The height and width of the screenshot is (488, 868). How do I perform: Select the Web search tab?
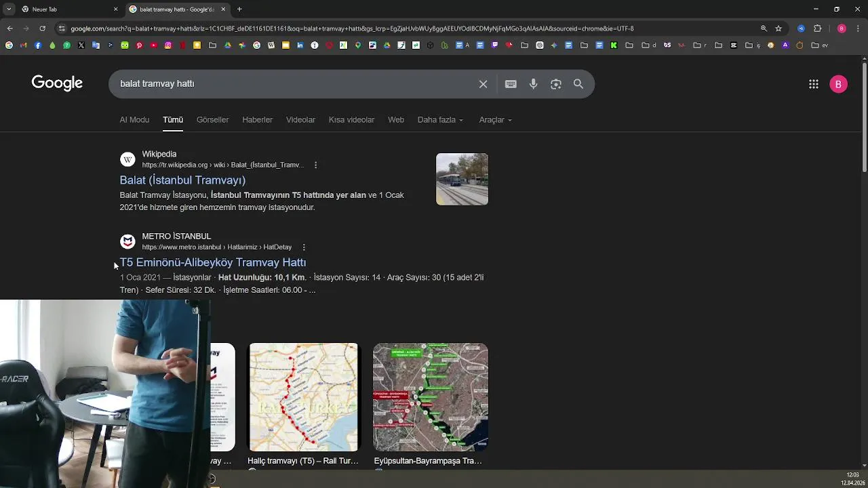point(396,120)
